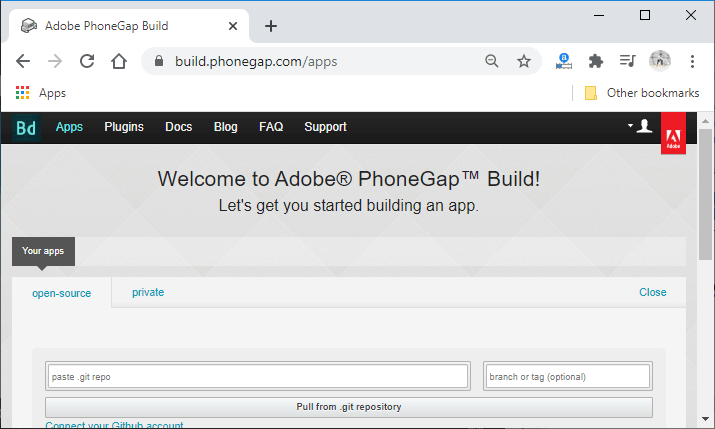The width and height of the screenshot is (715, 429).
Task: Click the Close link in the panel
Action: 653,292
